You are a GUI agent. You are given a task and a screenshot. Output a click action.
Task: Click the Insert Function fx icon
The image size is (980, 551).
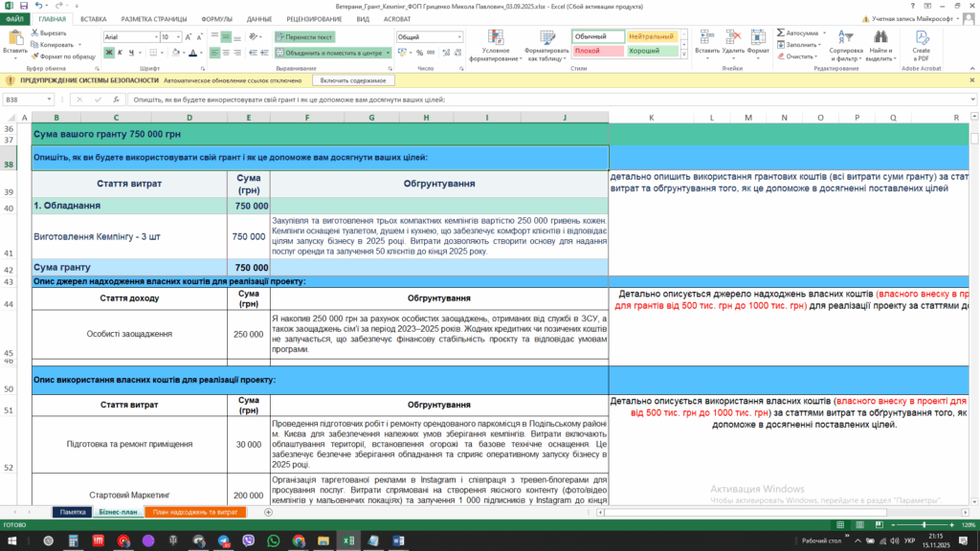(116, 99)
